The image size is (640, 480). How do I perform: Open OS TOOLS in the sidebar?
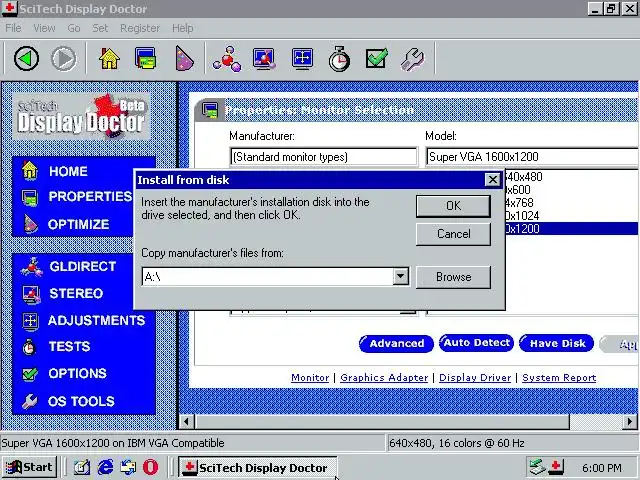[81, 401]
